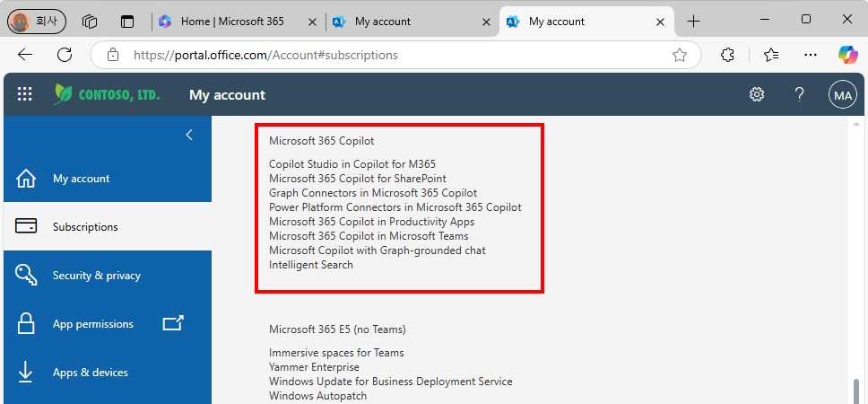Click Immersive spaces for Teams
Screen dimensions: 868x404
click(336, 353)
